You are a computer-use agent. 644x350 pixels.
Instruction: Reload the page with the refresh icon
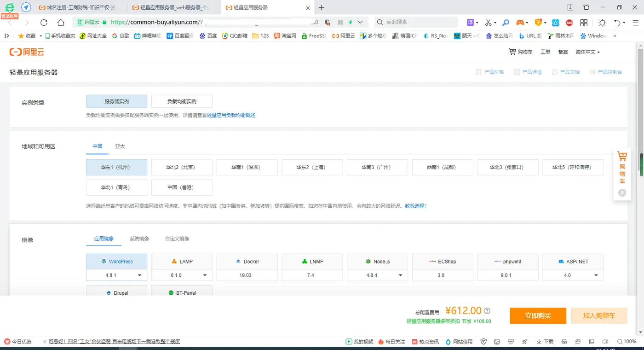(x=44, y=22)
